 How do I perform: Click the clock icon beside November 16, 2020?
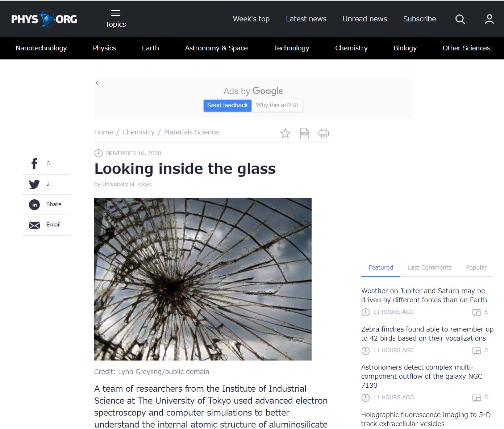98,153
